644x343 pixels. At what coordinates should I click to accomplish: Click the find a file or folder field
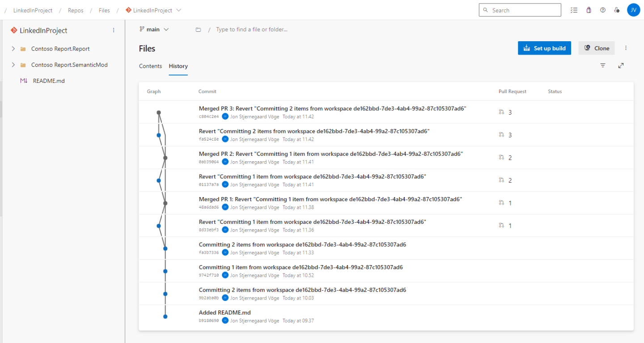[252, 30]
